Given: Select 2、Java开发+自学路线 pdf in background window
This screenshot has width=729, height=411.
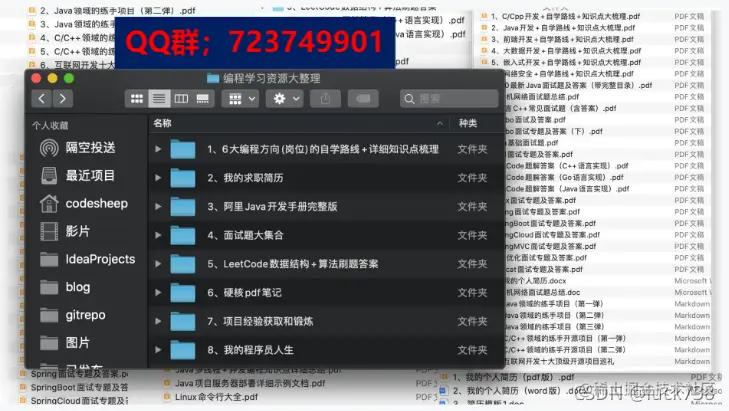Looking at the screenshot, I should pyautogui.click(x=563, y=28).
